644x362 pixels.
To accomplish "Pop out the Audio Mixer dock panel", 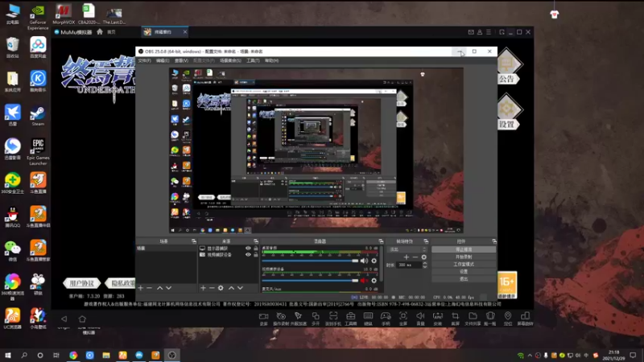I will (x=381, y=241).
